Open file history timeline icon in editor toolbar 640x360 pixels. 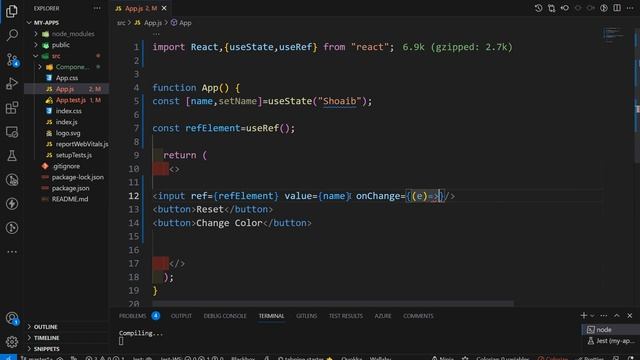[538, 8]
